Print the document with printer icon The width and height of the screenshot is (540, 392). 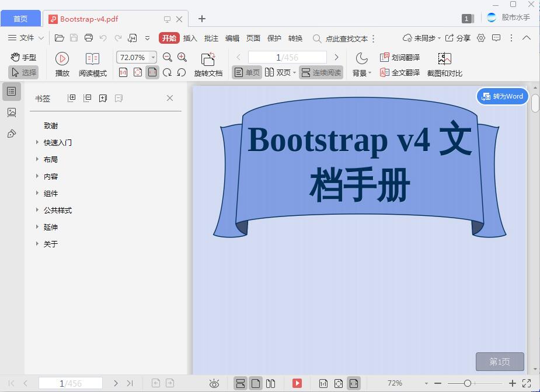tap(89, 38)
